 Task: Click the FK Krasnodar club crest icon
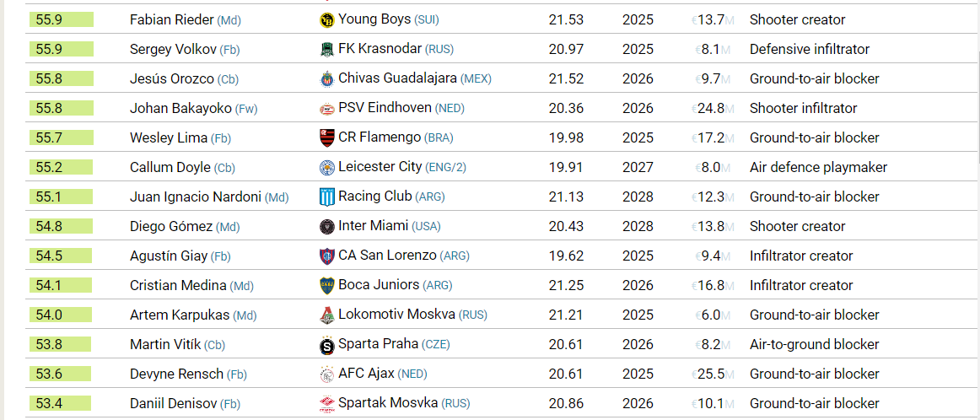[327, 50]
